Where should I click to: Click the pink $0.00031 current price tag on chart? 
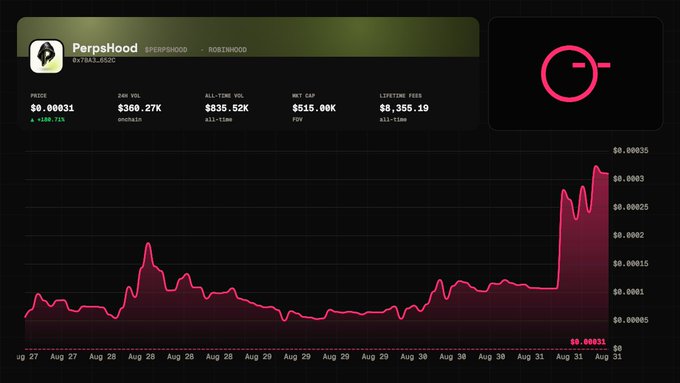[x=588, y=342]
